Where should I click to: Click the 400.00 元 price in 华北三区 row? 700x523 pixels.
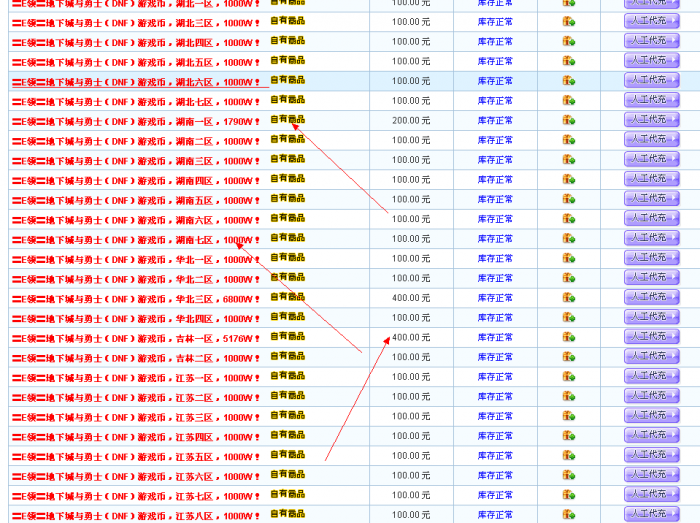click(x=411, y=298)
